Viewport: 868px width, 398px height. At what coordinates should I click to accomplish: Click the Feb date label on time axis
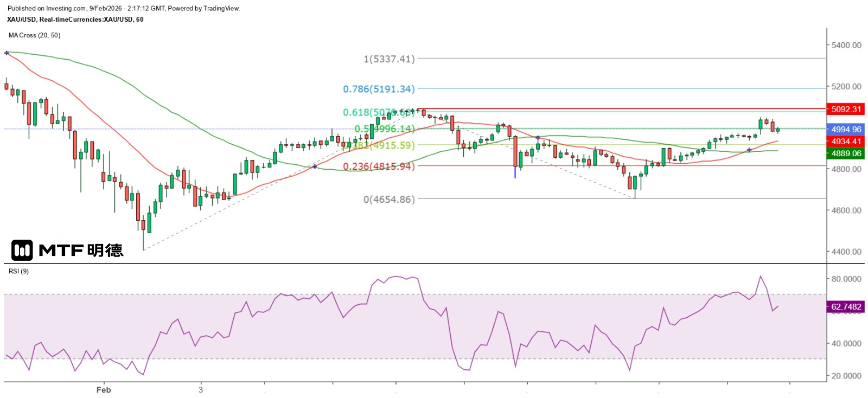pos(103,390)
